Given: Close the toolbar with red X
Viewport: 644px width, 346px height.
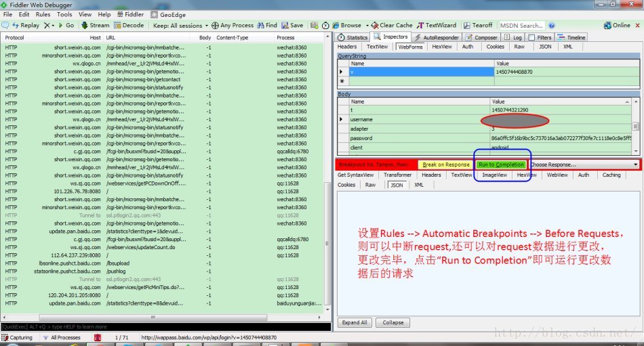Looking at the screenshot, I should coord(637,26).
